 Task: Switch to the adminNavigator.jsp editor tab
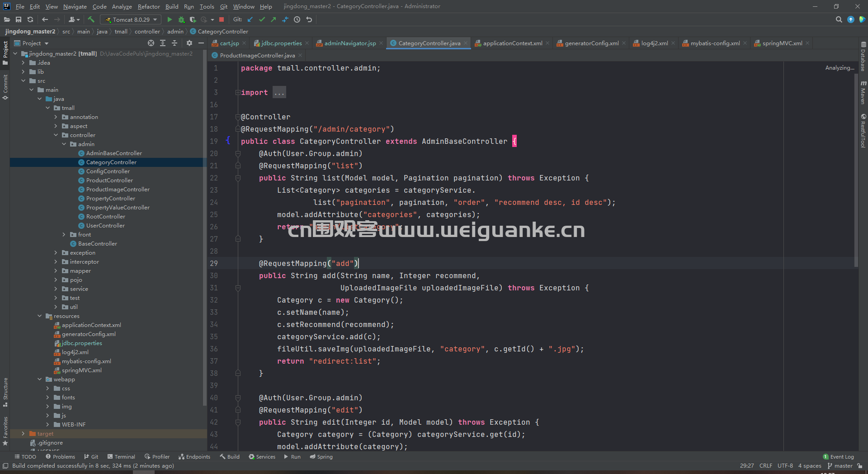[x=350, y=43]
